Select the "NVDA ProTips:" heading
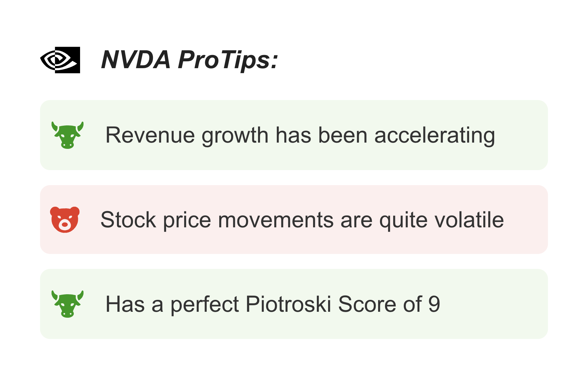 pyautogui.click(x=190, y=59)
